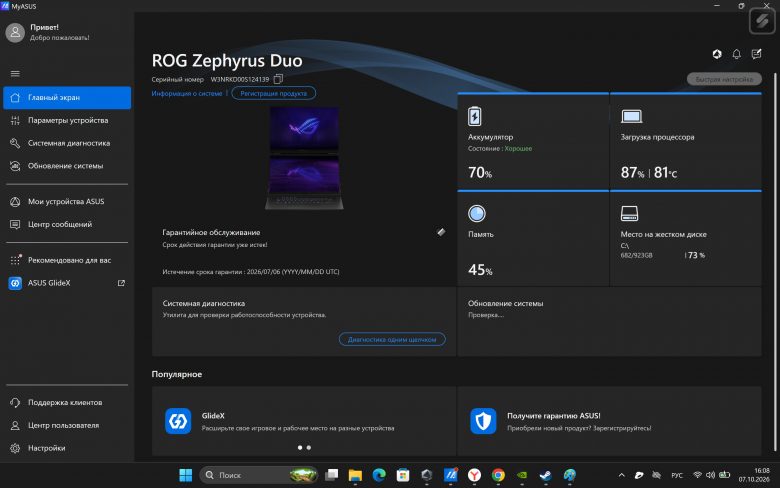Viewport: 780px width, 488px height.
Task: Click the 70% battery value
Action: coord(480,173)
